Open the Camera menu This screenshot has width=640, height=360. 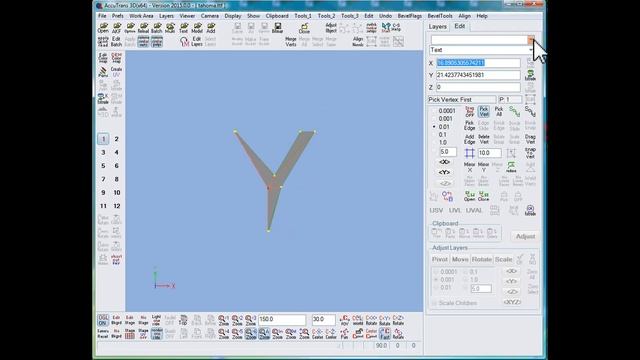209,16
